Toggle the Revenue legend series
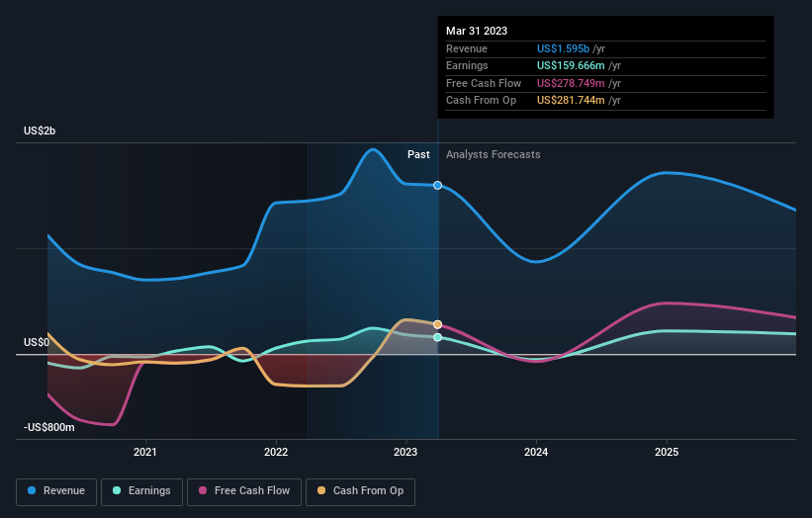Viewport: 812px width, 518px height. tap(56, 491)
